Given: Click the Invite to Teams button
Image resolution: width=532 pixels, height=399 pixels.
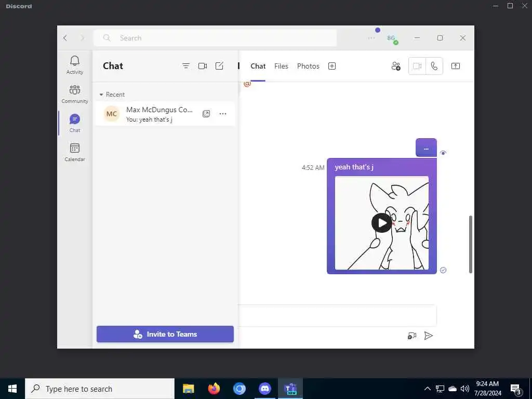Looking at the screenshot, I should tap(165, 334).
